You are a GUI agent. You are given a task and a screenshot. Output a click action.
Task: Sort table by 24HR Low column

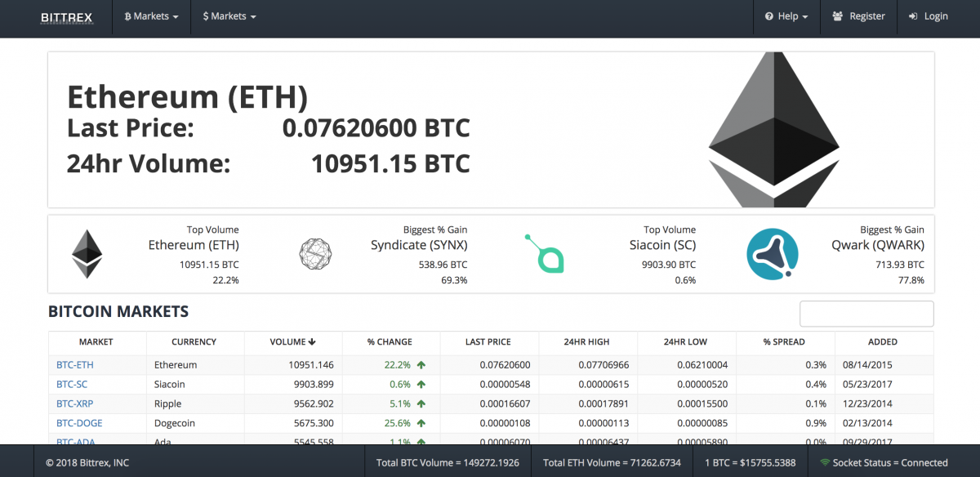686,342
